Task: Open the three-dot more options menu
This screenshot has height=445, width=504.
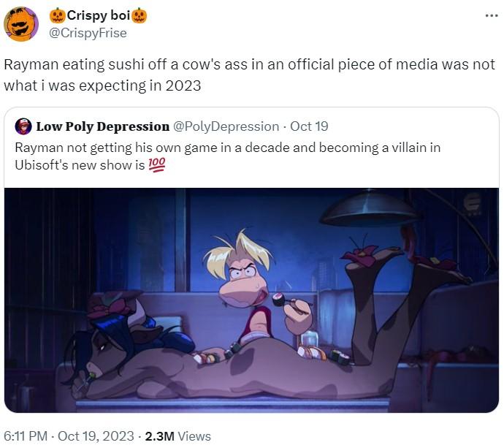Action: (492, 15)
